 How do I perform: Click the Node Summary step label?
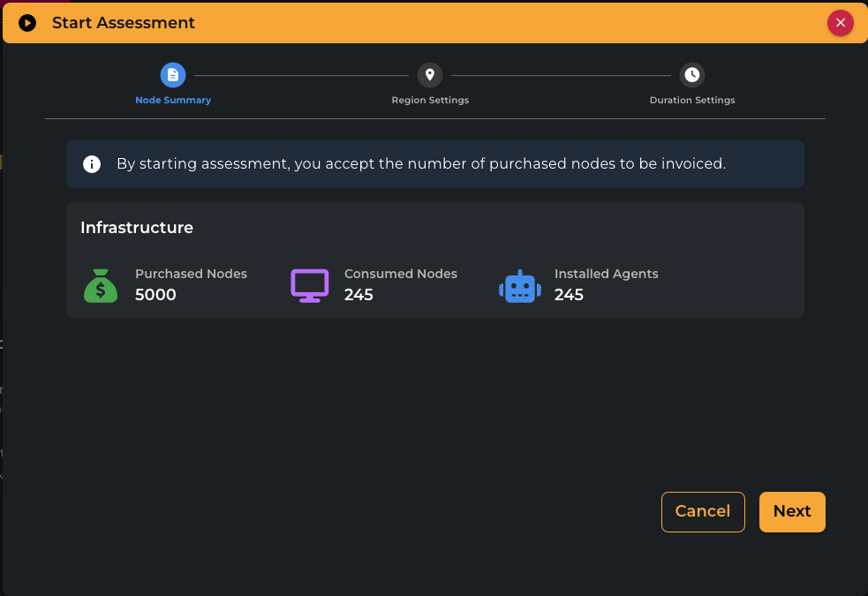point(173,100)
